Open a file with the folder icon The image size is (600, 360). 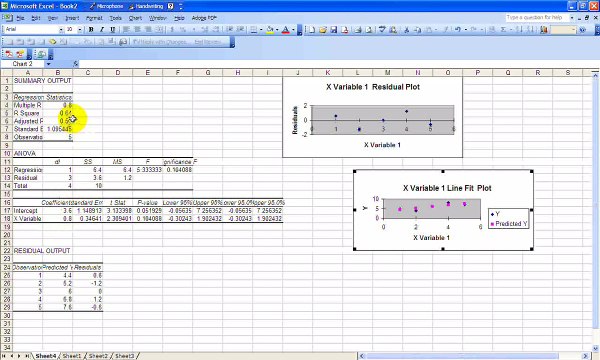(x=323, y=29)
